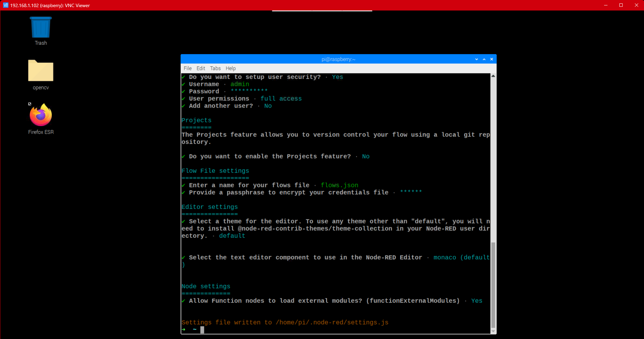
Task: Click the VNC Viewer logo in title bar
Action: coord(5,5)
